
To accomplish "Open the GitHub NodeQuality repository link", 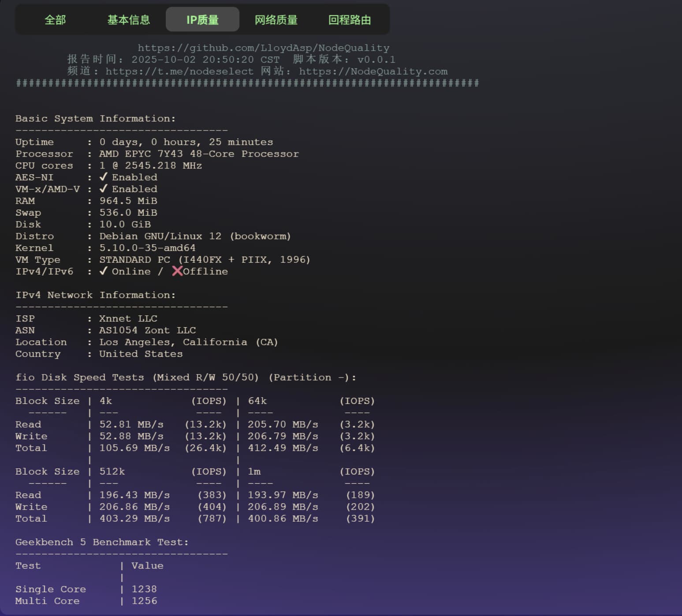I will (x=263, y=48).
